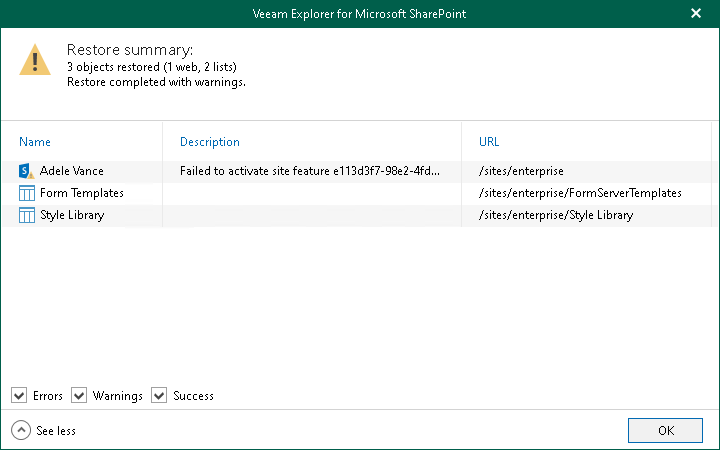The image size is (720, 450).
Task: Click the list icon next to Style Library
Action: (x=27, y=215)
